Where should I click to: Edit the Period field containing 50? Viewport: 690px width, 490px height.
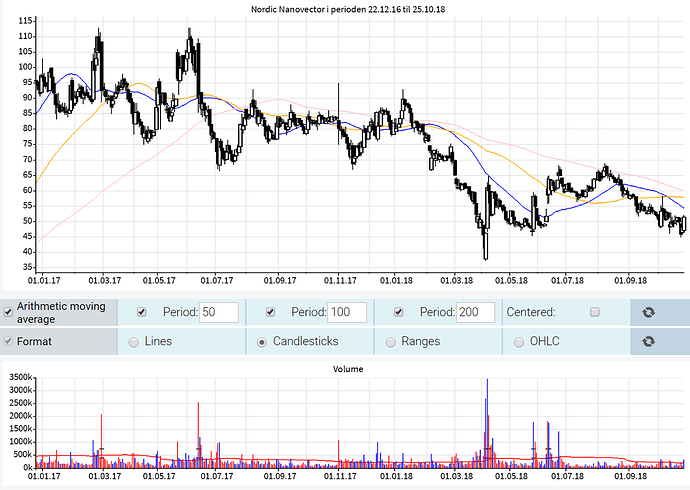pos(219,312)
